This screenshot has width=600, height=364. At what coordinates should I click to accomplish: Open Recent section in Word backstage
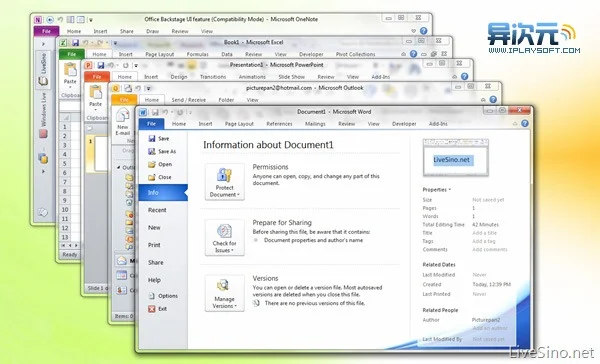157,210
